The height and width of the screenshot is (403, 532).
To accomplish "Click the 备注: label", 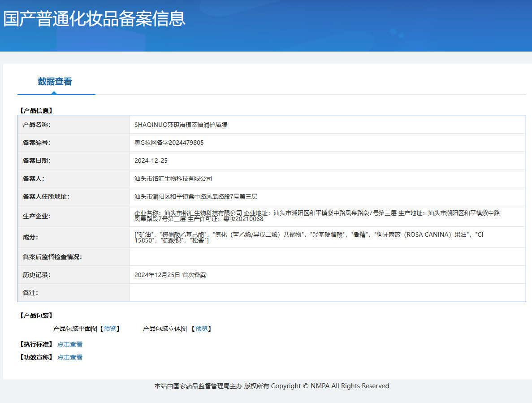I will coord(30,293).
